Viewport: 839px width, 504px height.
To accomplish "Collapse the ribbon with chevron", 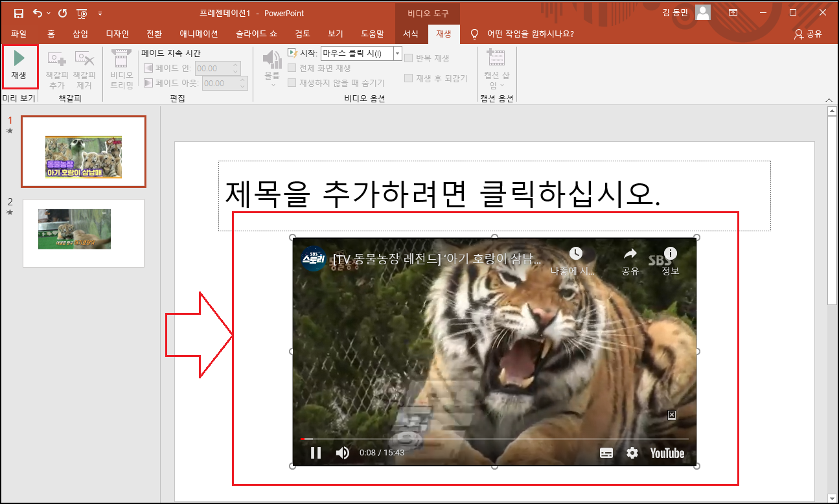I will click(x=829, y=99).
